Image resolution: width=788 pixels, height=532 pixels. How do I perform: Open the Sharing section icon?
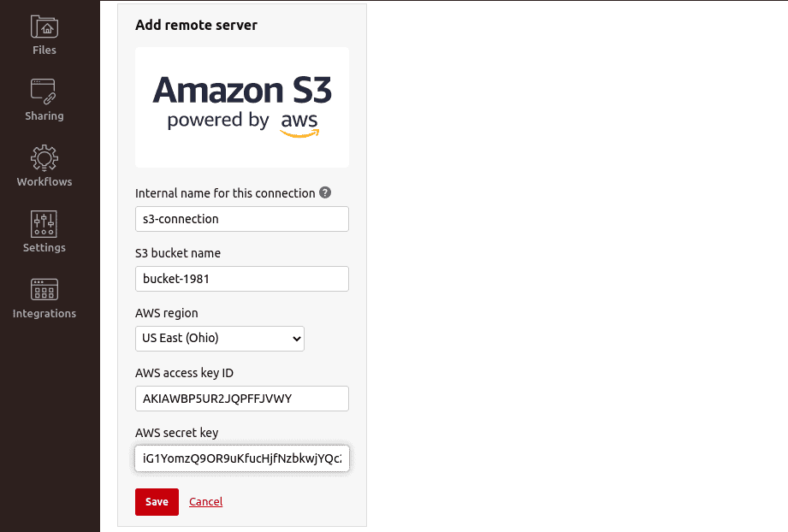pos(44,92)
